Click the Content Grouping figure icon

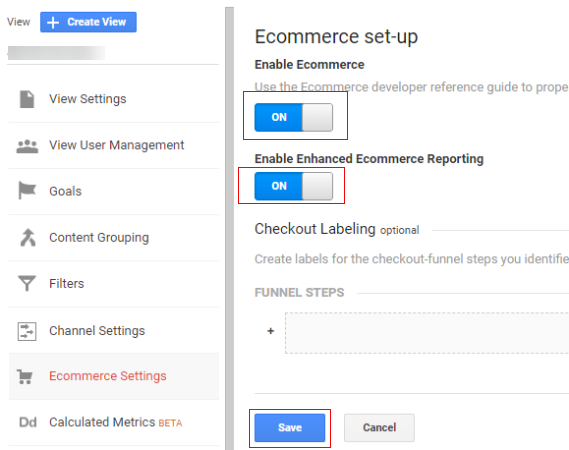[x=28, y=237]
